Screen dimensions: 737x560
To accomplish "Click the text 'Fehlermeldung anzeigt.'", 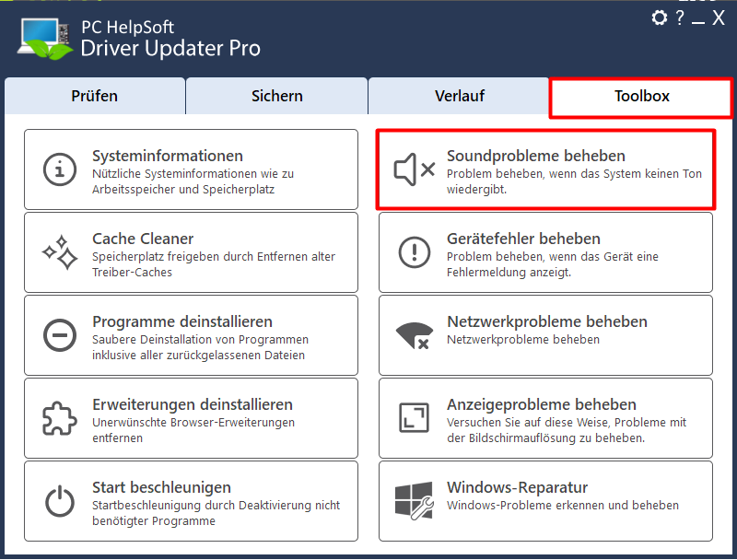I will 509,273.
